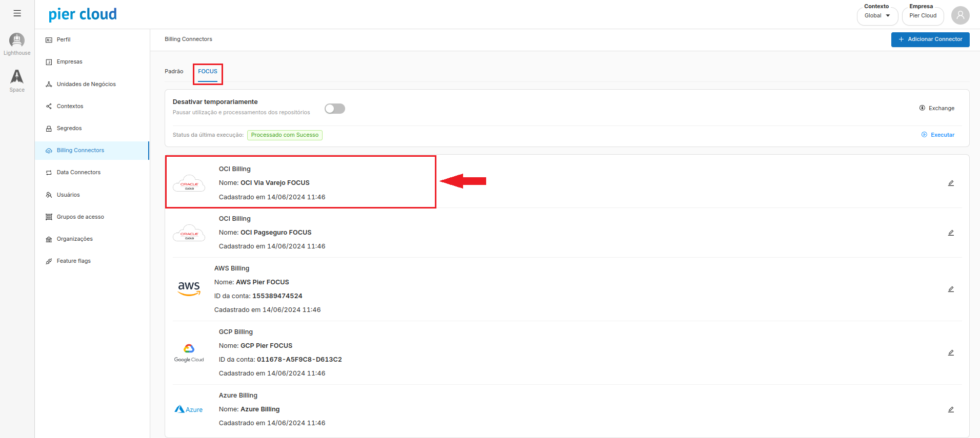The image size is (980, 438).
Task: Go to Data Connectors in sidebar
Action: click(78, 173)
